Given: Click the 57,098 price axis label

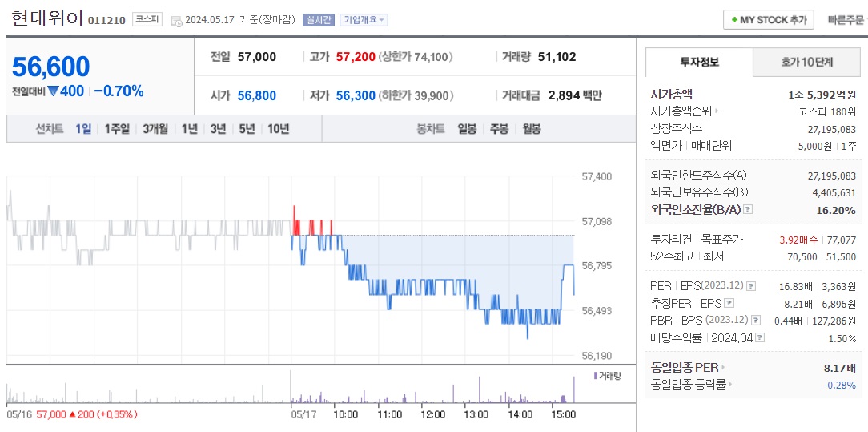Looking at the screenshot, I should pos(597,221).
